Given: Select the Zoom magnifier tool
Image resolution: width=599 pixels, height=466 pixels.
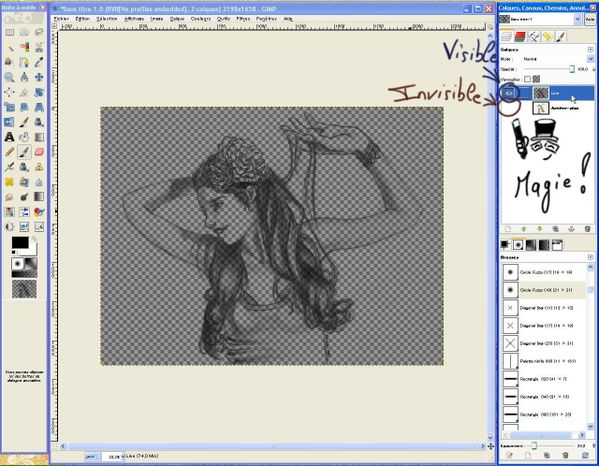Looking at the screenshot, I should click(x=10, y=77).
